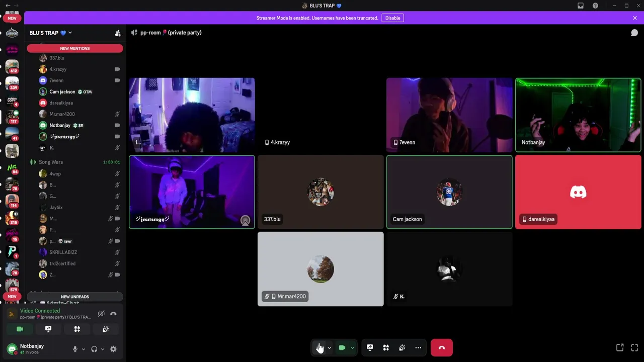Focus the darealkiyaa red tile

click(x=578, y=192)
